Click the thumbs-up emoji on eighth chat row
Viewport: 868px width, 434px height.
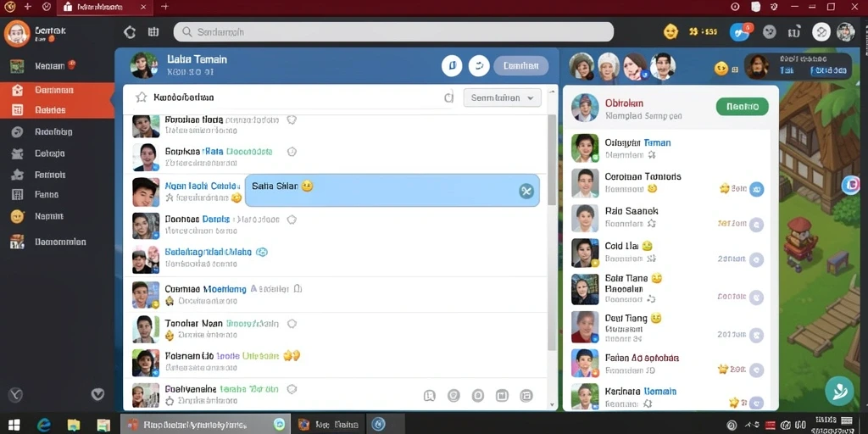pyautogui.click(x=292, y=356)
